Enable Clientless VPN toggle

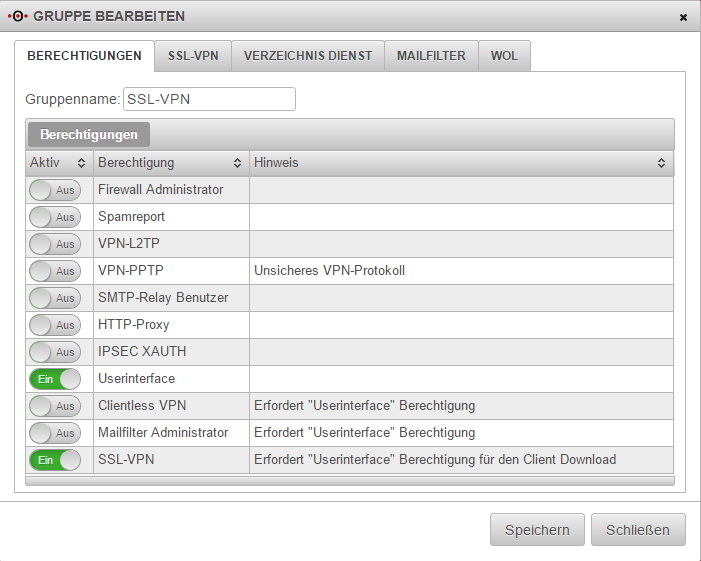54,406
